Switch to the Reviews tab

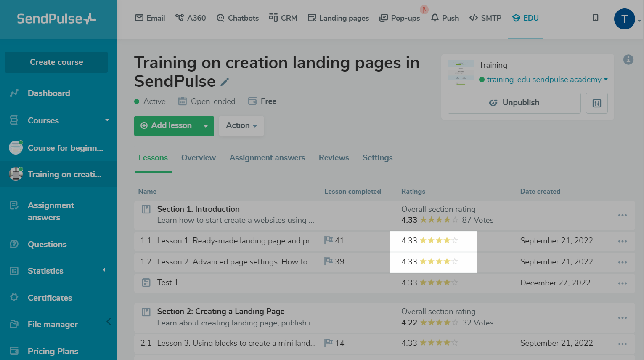click(334, 158)
